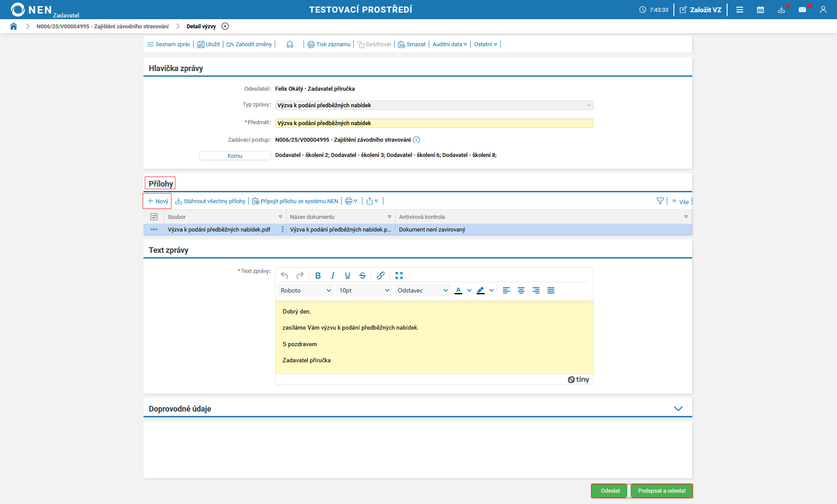Click the Podepsat a odeslat button
837x504 pixels.
[661, 490]
